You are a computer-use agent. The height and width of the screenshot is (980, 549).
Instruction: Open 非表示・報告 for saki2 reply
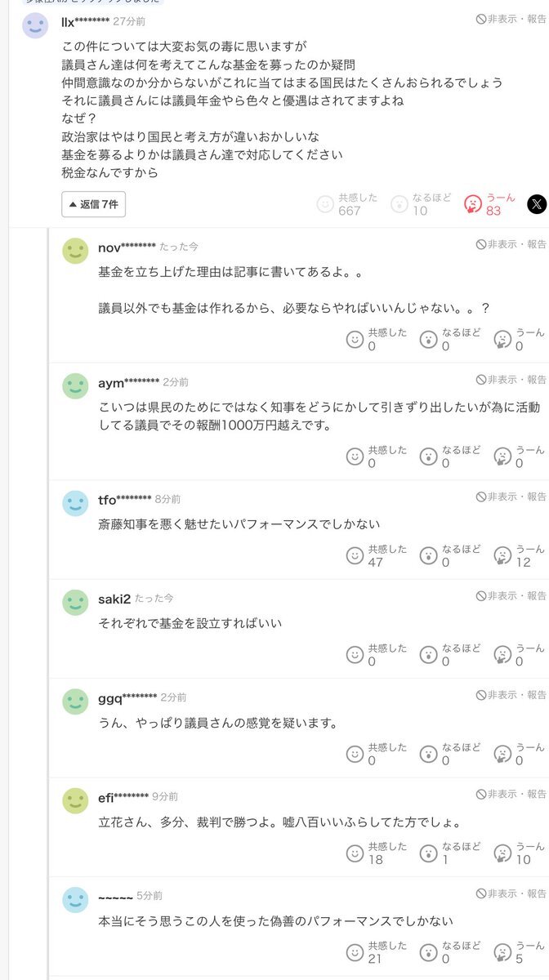click(511, 595)
